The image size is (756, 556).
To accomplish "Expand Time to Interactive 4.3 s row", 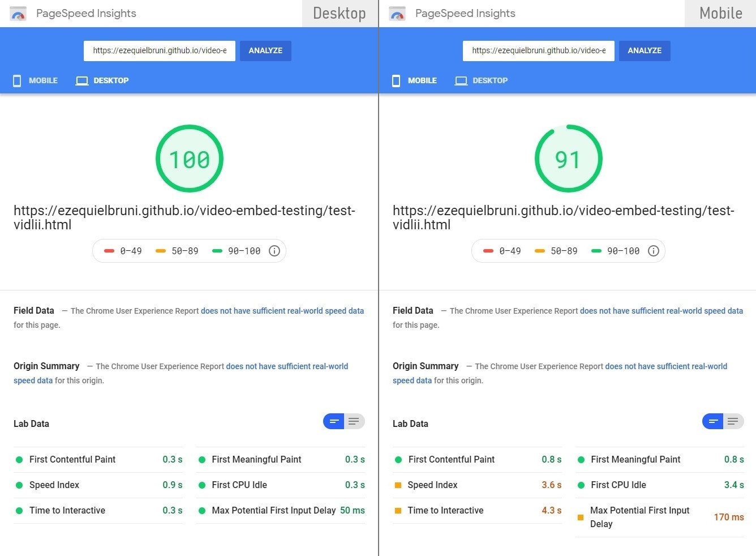I will [477, 511].
